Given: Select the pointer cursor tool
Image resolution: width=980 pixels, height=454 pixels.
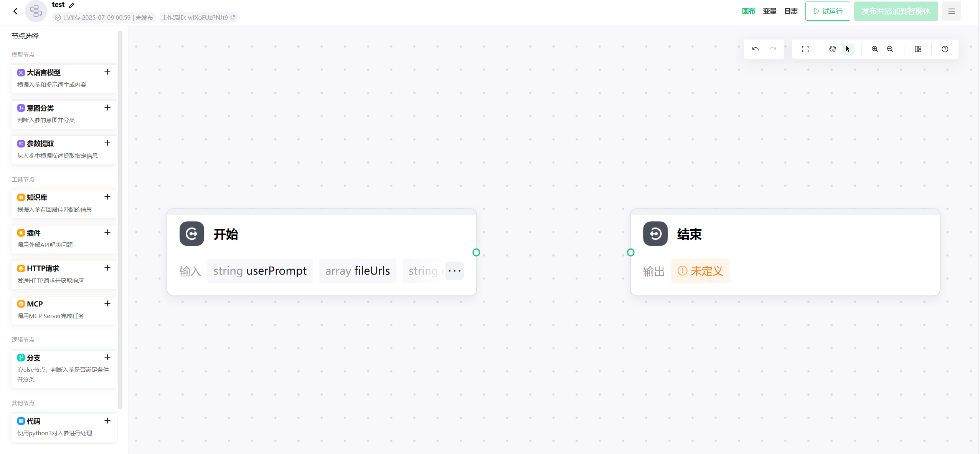Looking at the screenshot, I should pos(848,49).
